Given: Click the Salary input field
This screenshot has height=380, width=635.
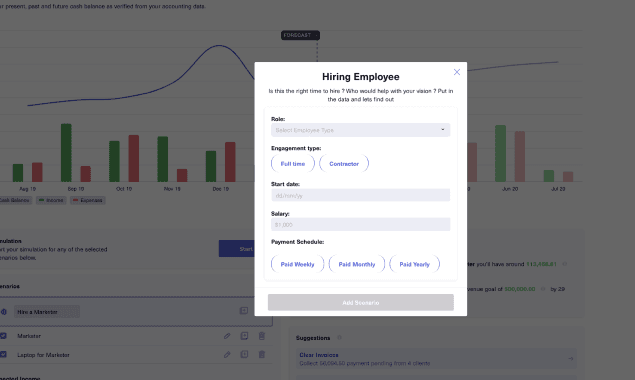Looking at the screenshot, I should 360,224.
